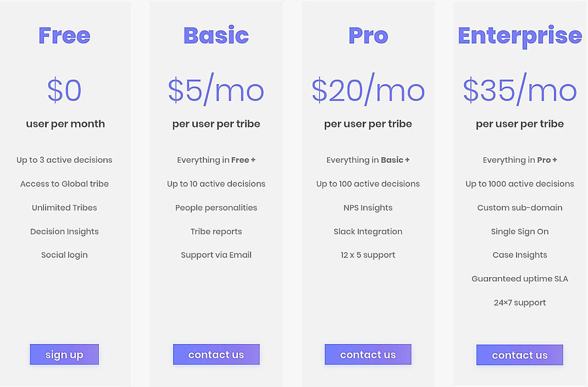Image resolution: width=588 pixels, height=387 pixels.
Task: Click the NPS Insights feature item
Action: tap(368, 207)
